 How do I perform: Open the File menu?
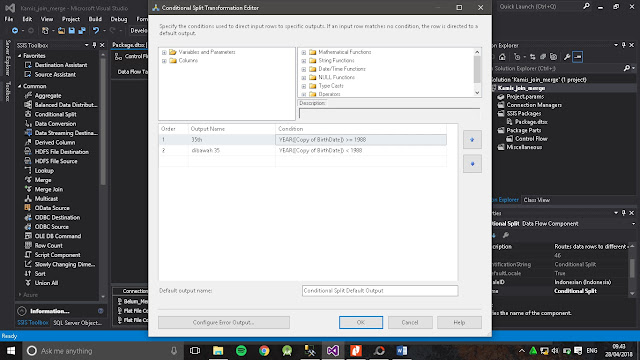tap(9, 19)
